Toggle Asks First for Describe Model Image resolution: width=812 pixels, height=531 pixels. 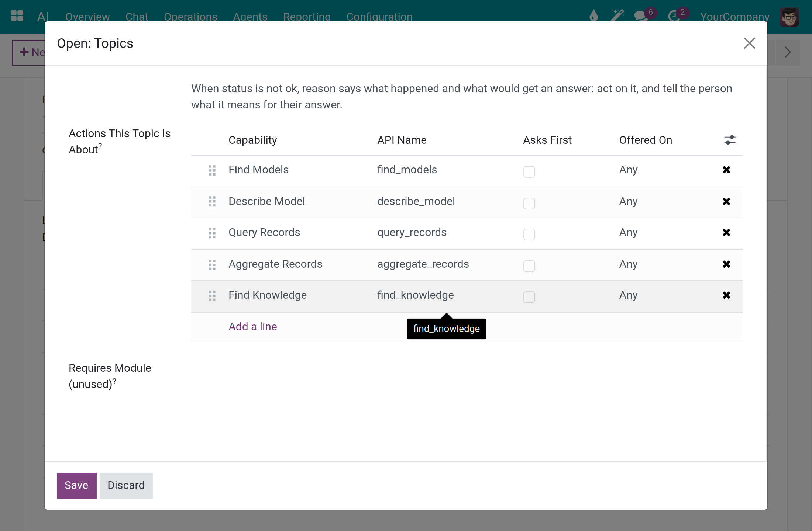[x=529, y=203]
